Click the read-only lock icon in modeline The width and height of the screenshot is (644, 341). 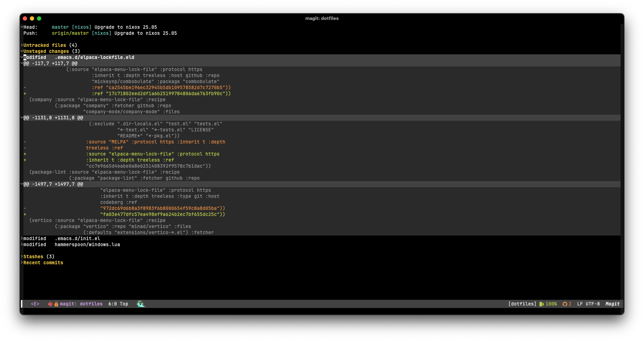[56, 304]
